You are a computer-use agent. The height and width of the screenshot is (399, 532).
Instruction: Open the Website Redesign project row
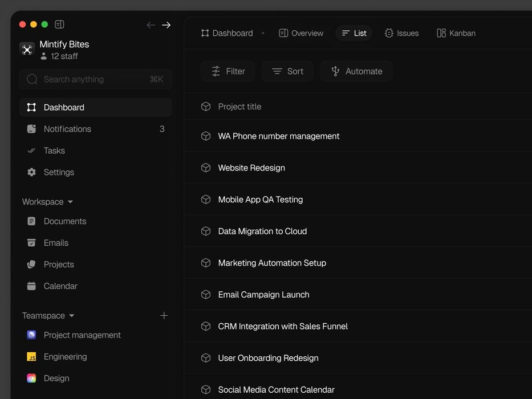click(x=251, y=168)
